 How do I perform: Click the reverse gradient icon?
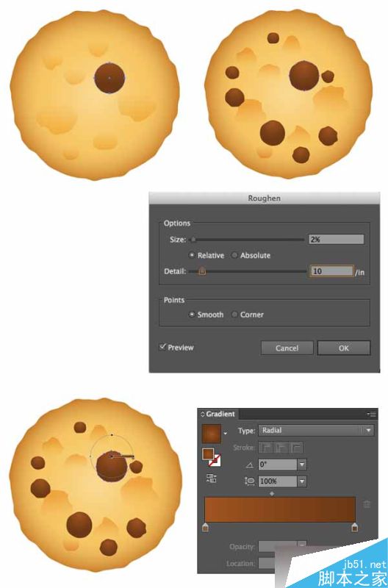coord(212,478)
